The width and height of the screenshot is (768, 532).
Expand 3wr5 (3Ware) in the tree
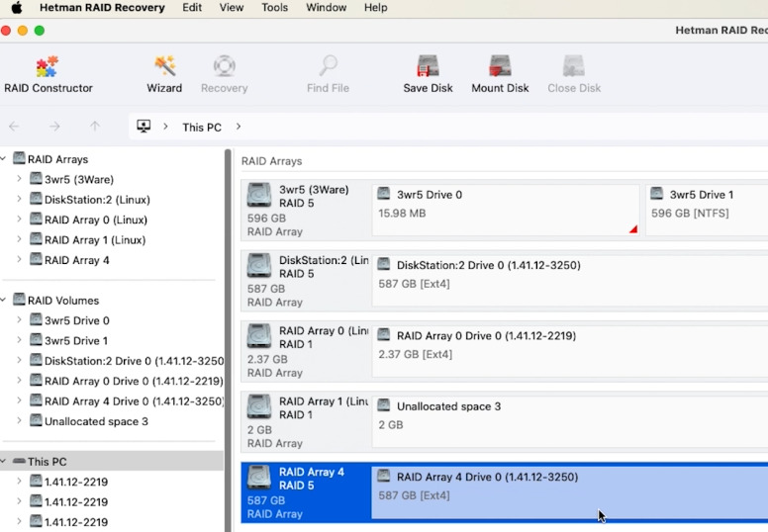[19, 179]
